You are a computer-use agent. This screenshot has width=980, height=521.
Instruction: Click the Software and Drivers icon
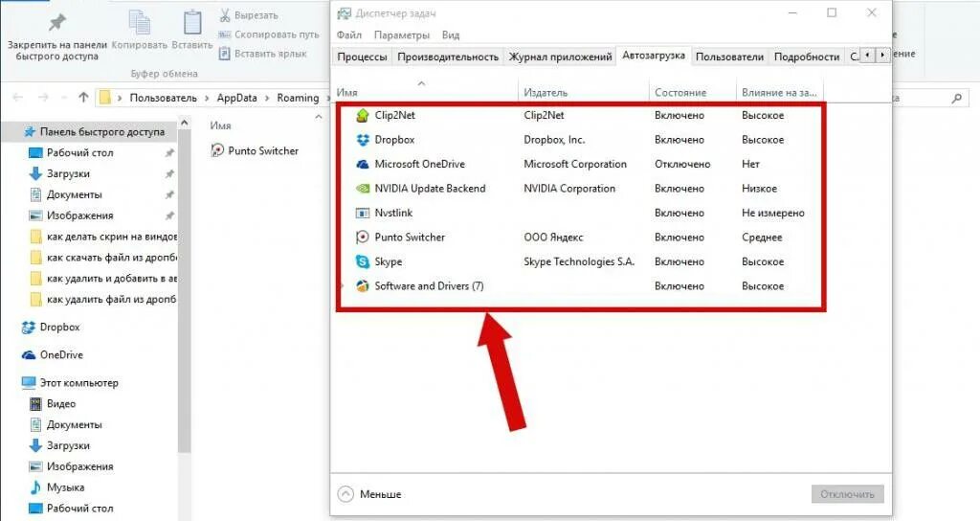[363, 285]
